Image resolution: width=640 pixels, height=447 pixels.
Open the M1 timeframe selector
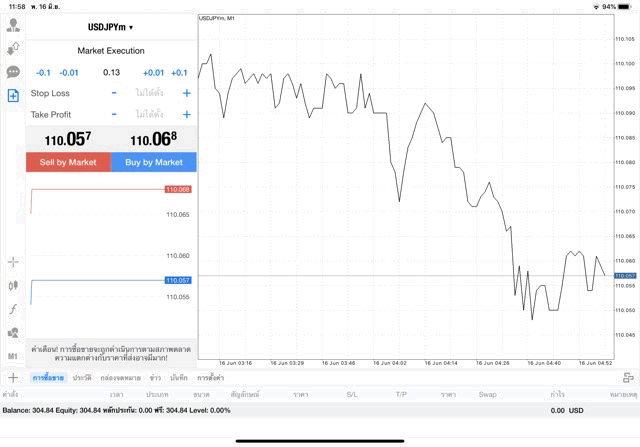pos(13,356)
